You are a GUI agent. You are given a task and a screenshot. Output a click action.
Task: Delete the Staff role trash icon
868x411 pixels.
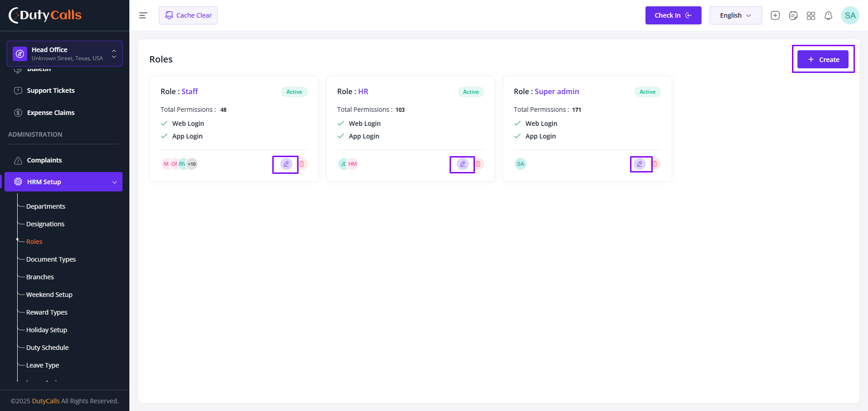click(x=302, y=164)
